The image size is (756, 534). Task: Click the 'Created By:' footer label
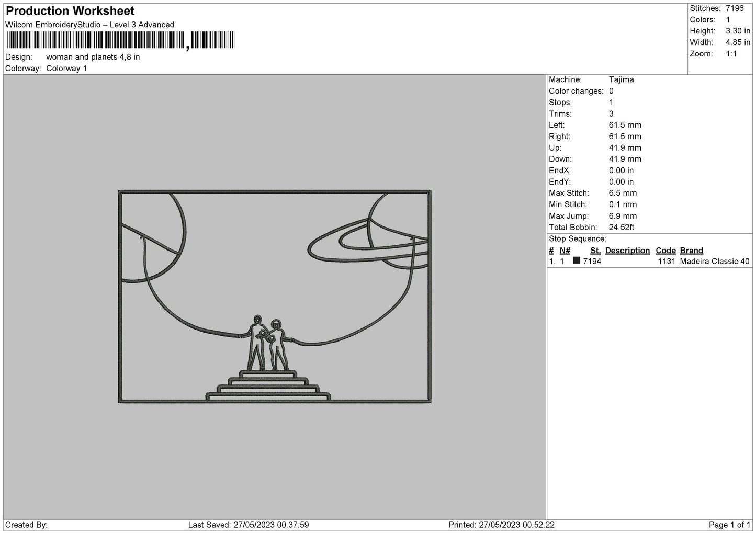click(27, 525)
